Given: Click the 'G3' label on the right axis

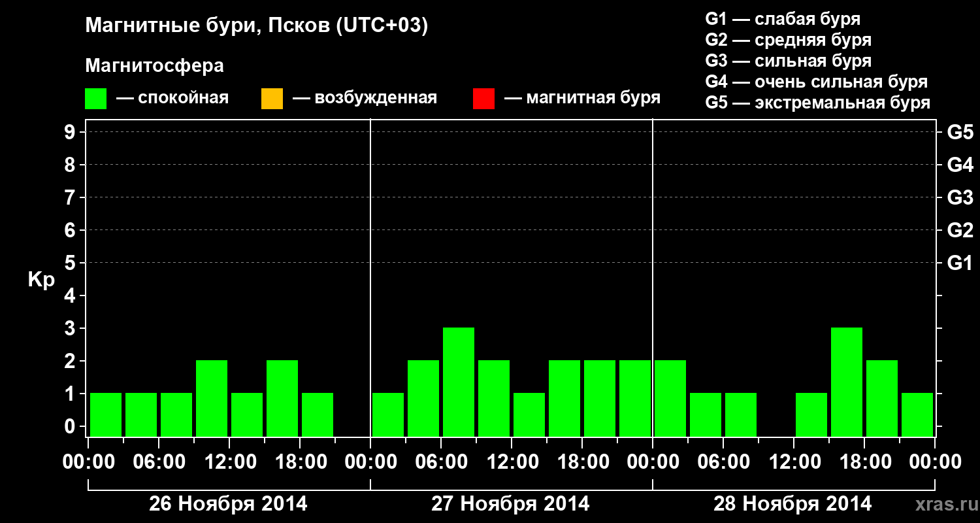Looking at the screenshot, I should [960, 197].
